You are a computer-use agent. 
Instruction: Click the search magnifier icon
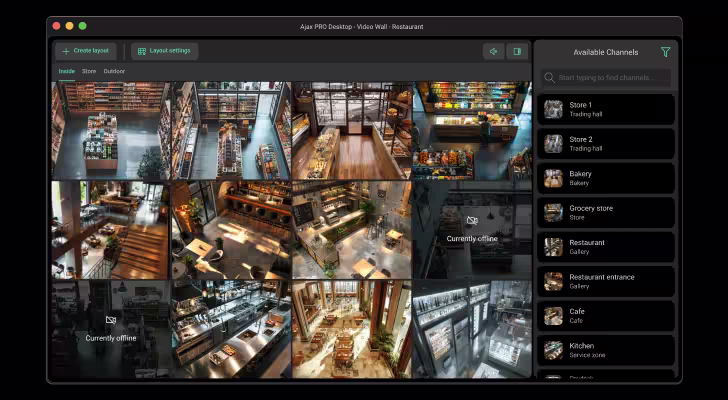(x=549, y=77)
